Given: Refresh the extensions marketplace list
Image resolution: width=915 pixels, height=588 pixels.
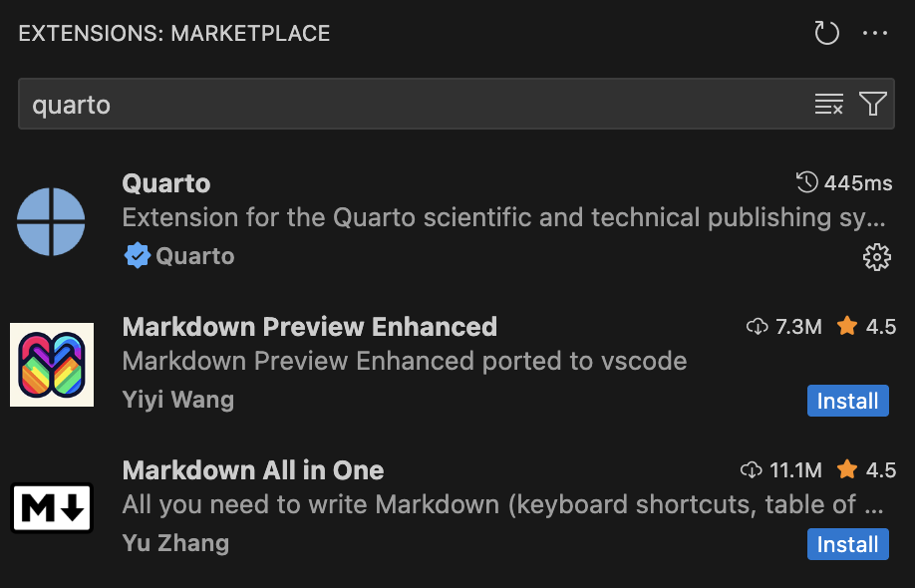Looking at the screenshot, I should (826, 33).
